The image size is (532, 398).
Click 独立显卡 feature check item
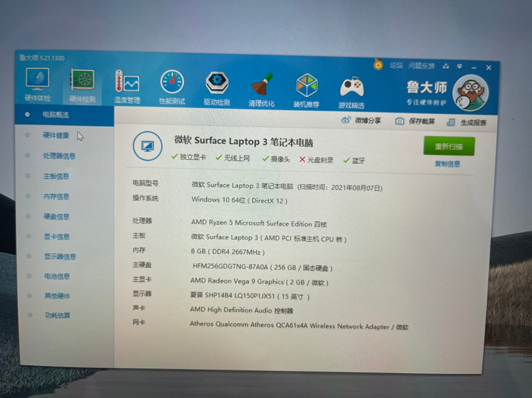(189, 156)
